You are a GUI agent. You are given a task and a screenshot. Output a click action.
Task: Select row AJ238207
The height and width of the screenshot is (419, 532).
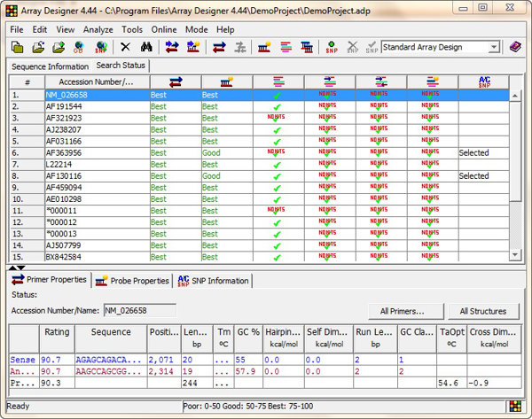point(260,130)
